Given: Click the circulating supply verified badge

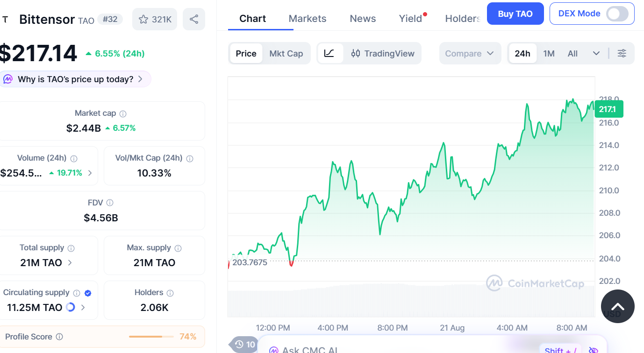Looking at the screenshot, I should pyautogui.click(x=88, y=293).
